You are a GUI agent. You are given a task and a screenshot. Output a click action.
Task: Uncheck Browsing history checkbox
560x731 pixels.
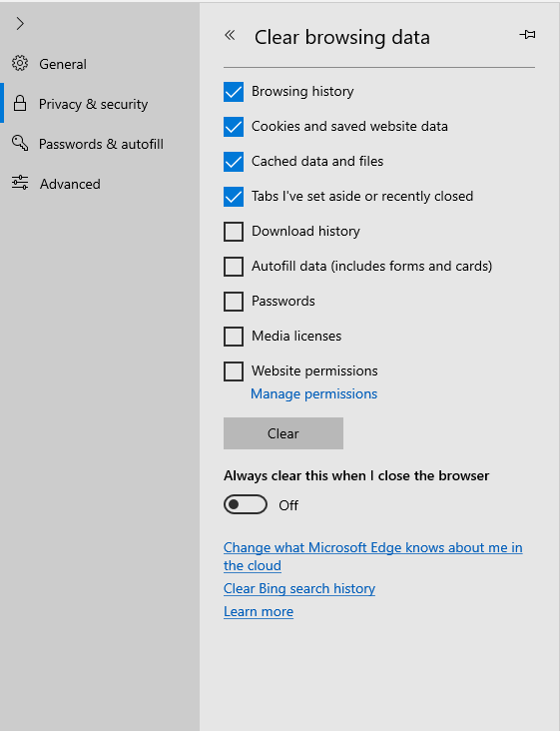234,92
